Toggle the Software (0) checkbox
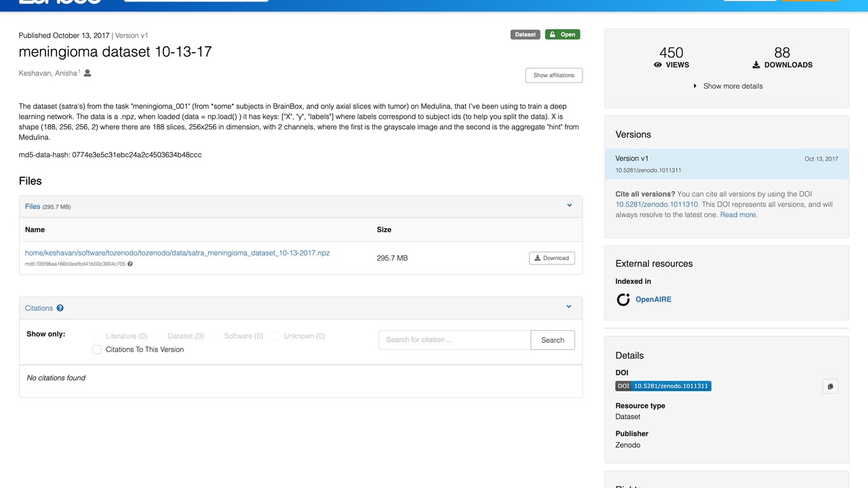 [x=215, y=336]
